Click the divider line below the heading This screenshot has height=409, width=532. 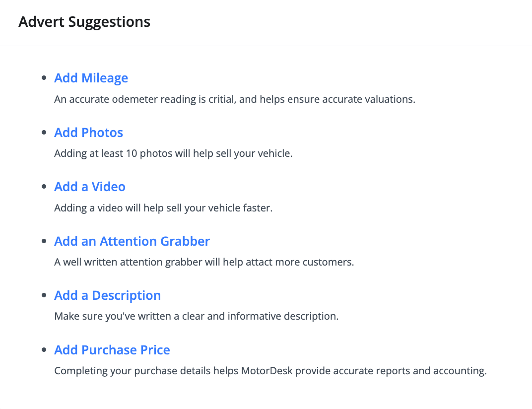[x=266, y=46]
